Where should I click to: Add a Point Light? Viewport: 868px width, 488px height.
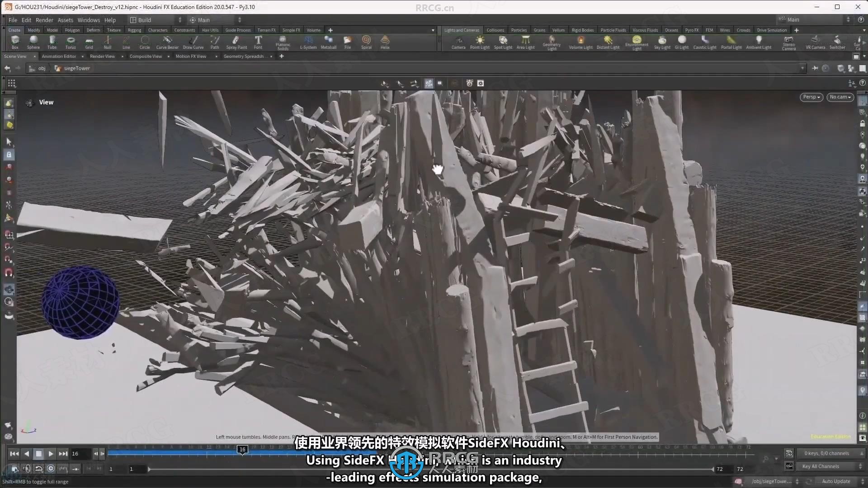[x=480, y=42]
